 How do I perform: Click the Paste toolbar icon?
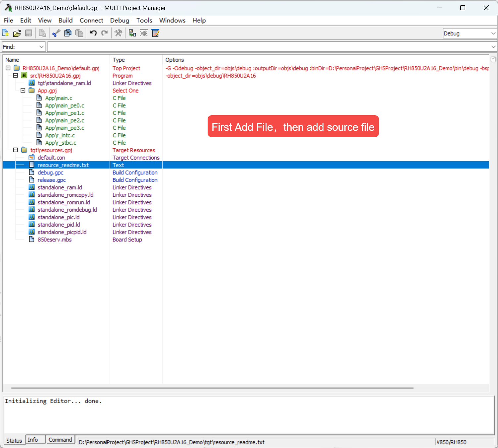click(x=79, y=33)
